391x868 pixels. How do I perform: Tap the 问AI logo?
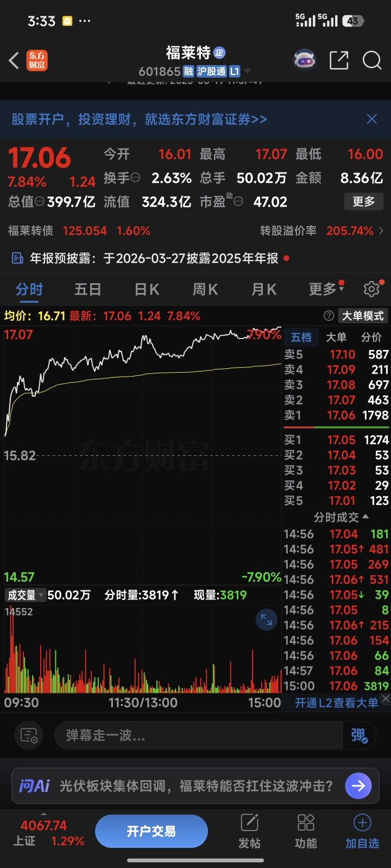[34, 786]
